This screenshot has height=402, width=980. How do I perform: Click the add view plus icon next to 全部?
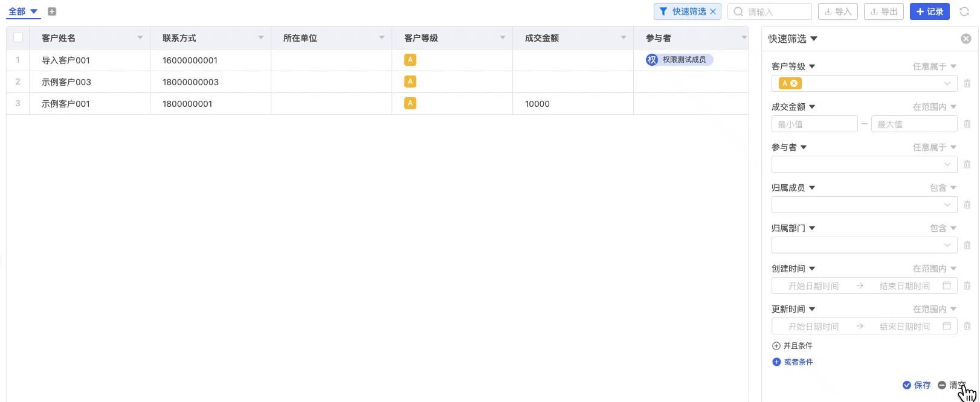52,11
